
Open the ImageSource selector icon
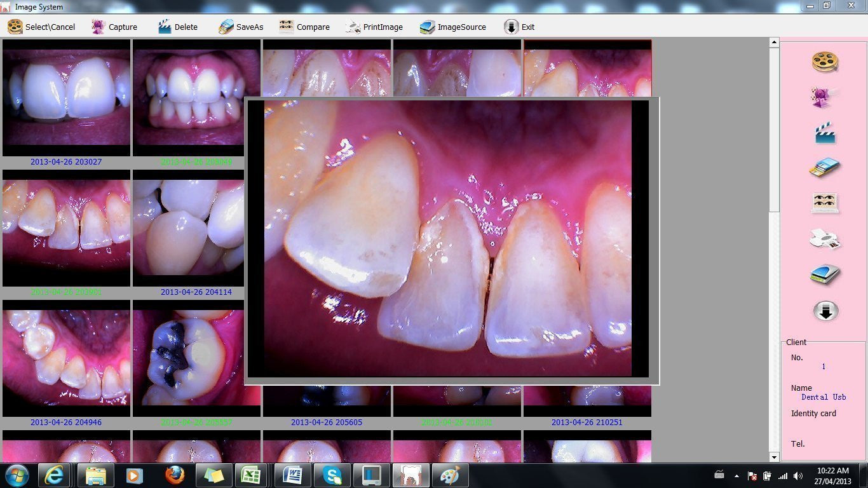point(452,27)
